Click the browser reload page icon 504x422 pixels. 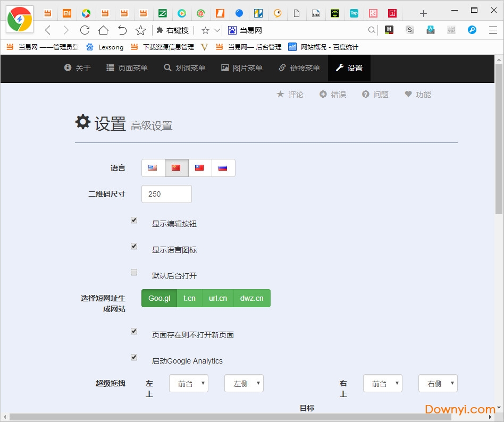[x=85, y=30]
